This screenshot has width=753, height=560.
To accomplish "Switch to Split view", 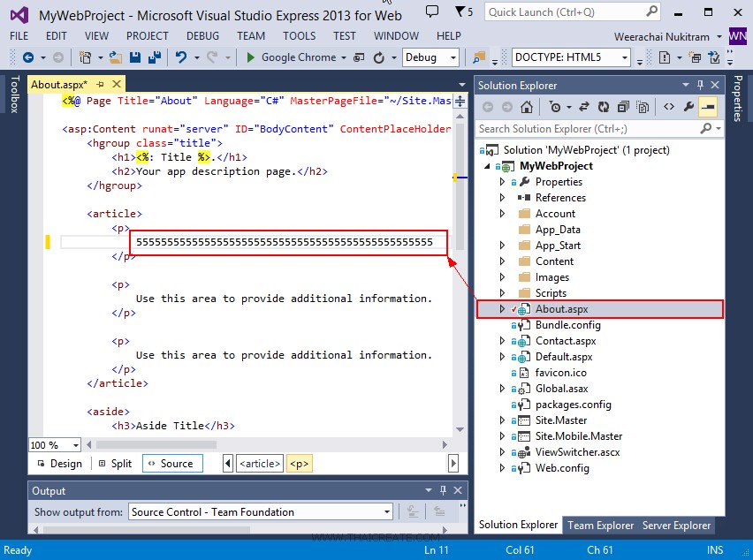I will [115, 464].
